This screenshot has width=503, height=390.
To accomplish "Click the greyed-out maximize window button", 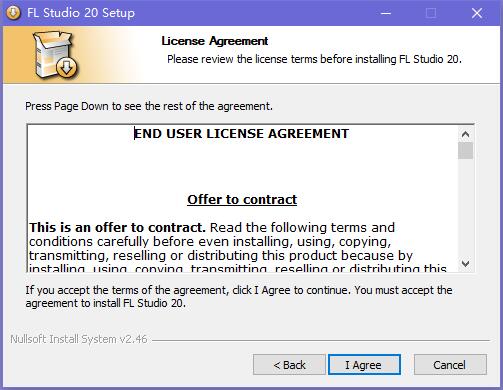I will coord(431,13).
